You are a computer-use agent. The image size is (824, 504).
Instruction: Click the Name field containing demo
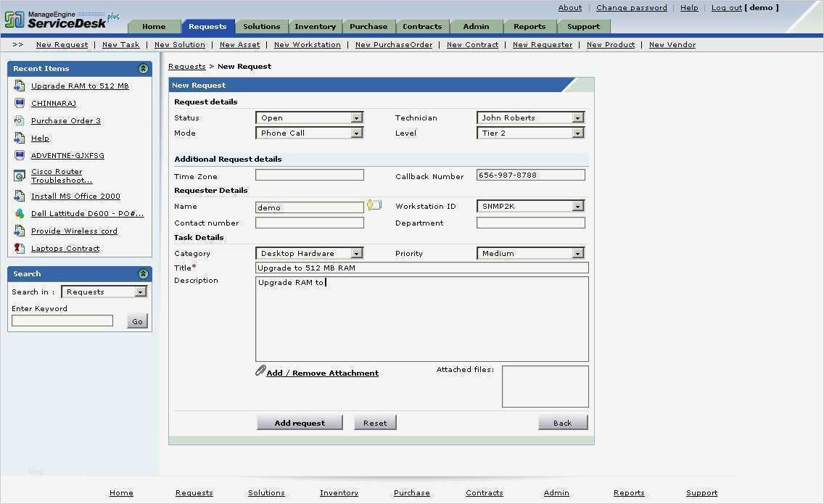310,207
